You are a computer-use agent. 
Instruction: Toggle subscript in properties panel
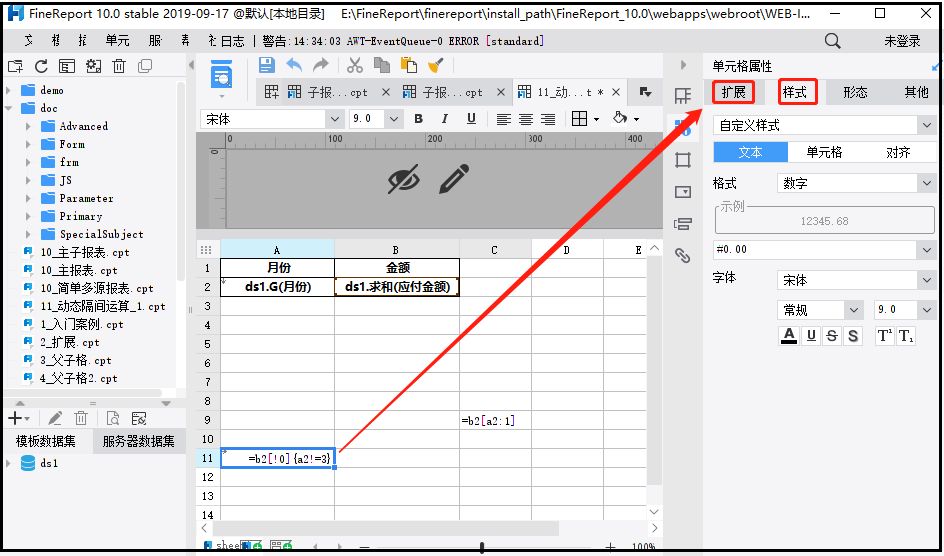click(905, 336)
